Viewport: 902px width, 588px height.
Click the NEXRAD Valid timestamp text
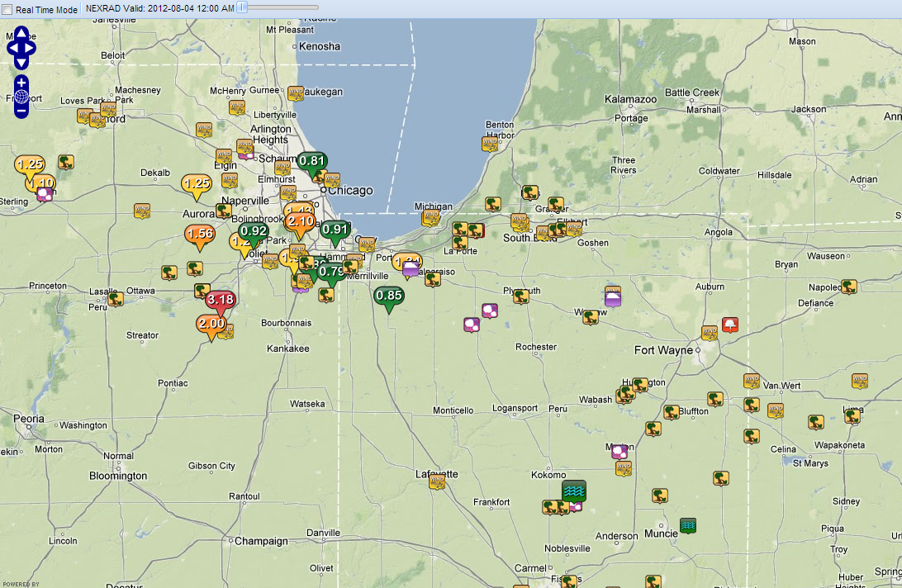click(x=160, y=8)
